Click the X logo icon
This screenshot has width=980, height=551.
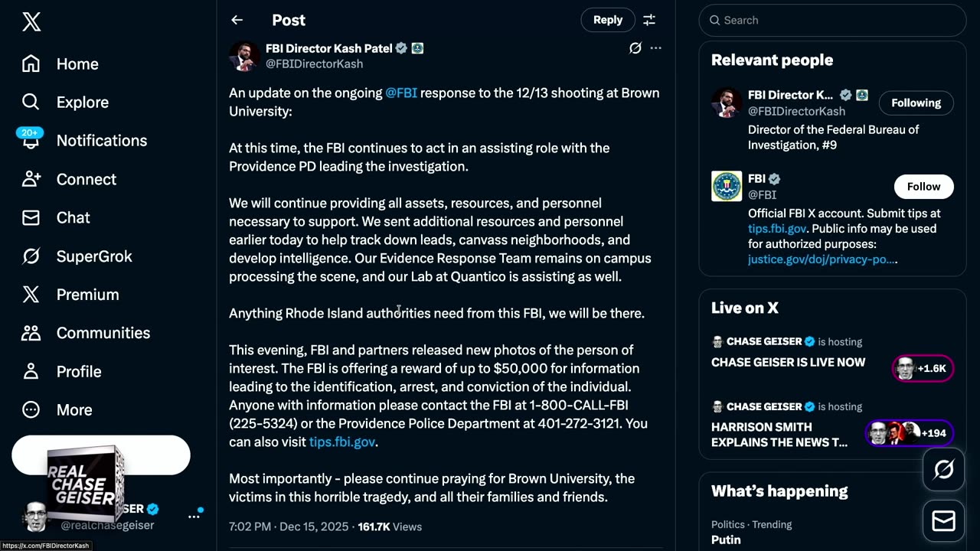(x=31, y=22)
